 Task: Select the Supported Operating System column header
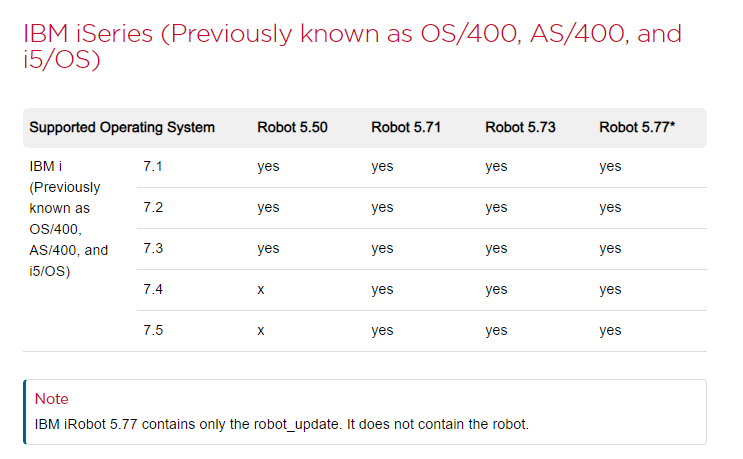click(x=122, y=127)
